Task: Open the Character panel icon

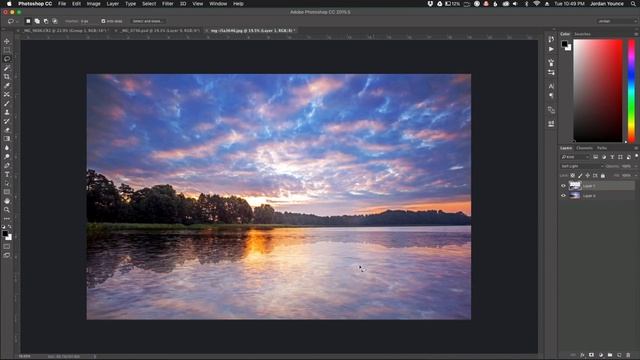Action: pyautogui.click(x=551, y=86)
